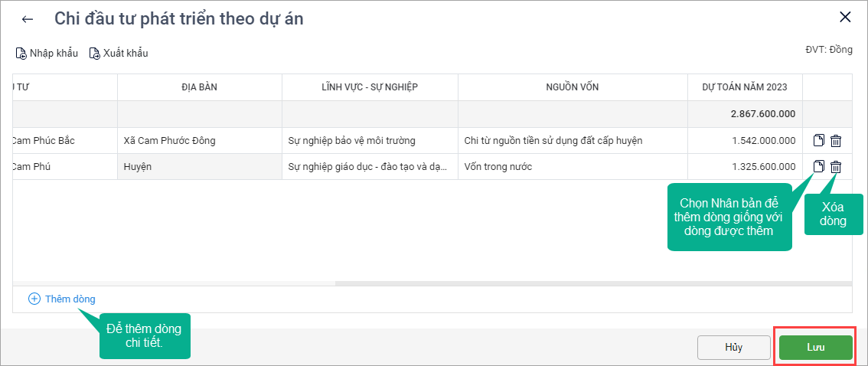Edit the 1.542.000.000 budget amount cell

click(x=745, y=141)
